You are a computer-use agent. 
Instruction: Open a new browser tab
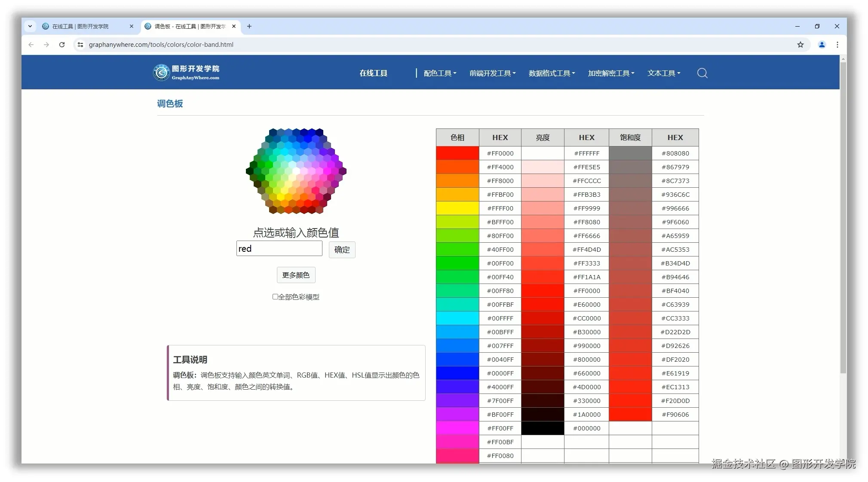[x=249, y=26]
